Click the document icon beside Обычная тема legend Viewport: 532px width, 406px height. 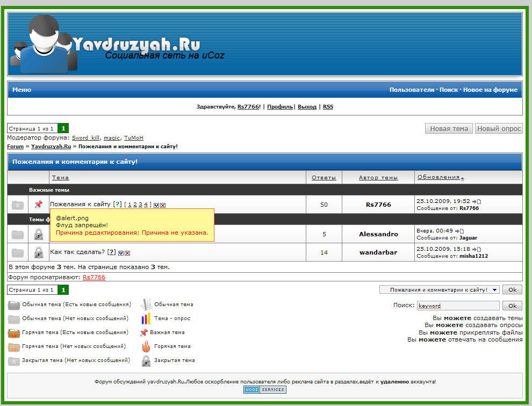coord(146,305)
